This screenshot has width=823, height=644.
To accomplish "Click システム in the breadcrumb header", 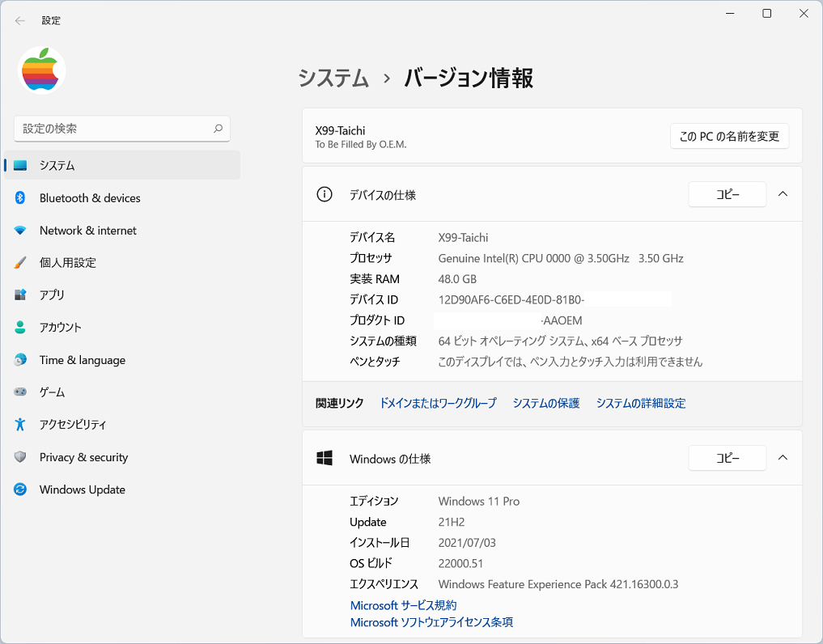I will 334,78.
